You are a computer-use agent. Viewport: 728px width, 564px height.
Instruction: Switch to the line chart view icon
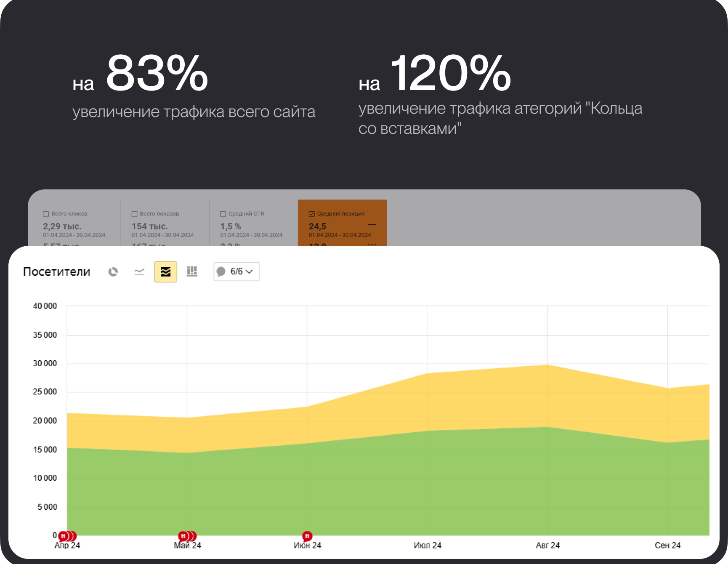tap(139, 271)
